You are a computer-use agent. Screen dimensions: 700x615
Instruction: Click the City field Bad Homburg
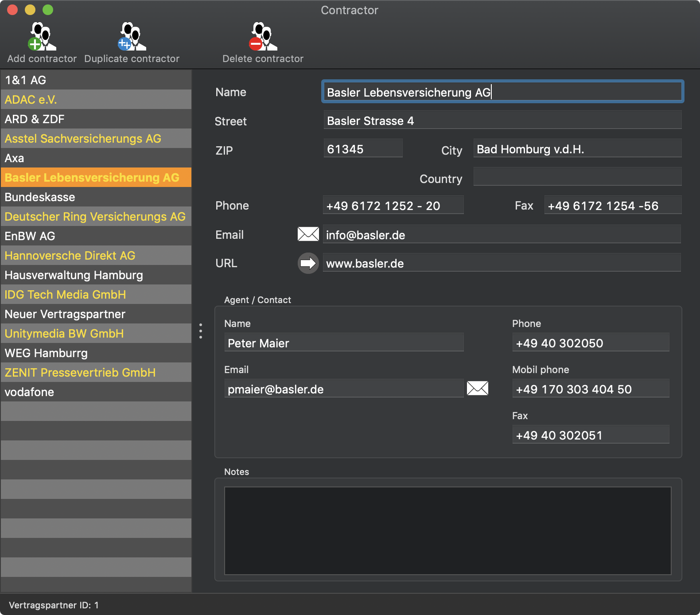coord(577,148)
